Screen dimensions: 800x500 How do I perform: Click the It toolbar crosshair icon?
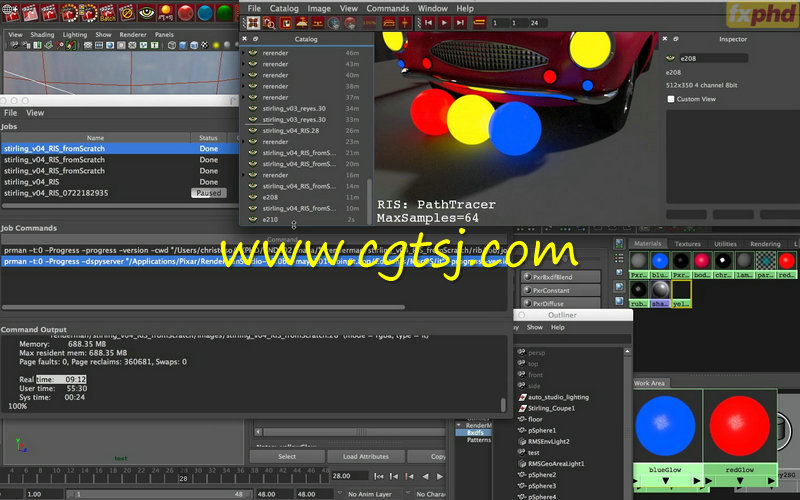(405, 23)
